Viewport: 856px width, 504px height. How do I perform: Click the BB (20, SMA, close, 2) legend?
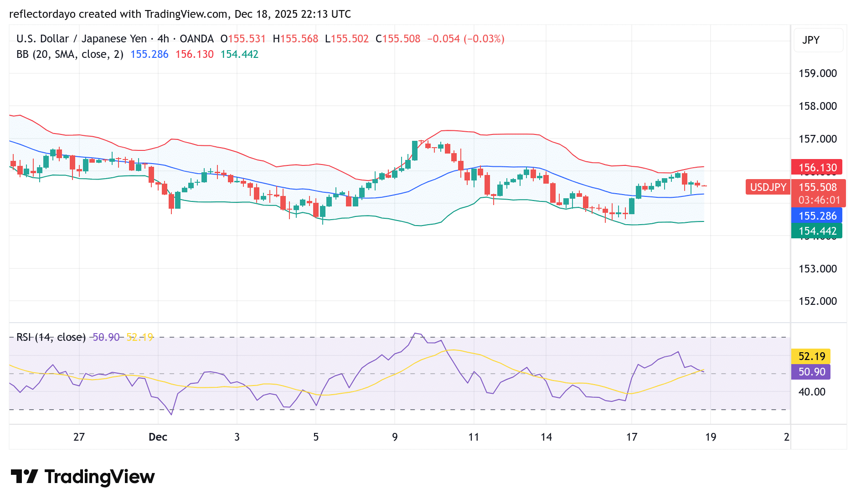[70, 54]
